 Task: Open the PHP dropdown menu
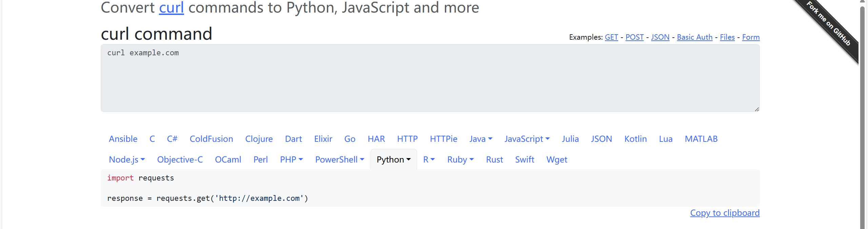coord(291,159)
